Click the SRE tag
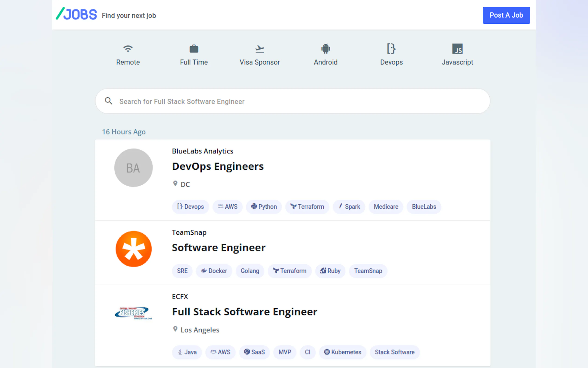This screenshot has width=588, height=368. [182, 271]
